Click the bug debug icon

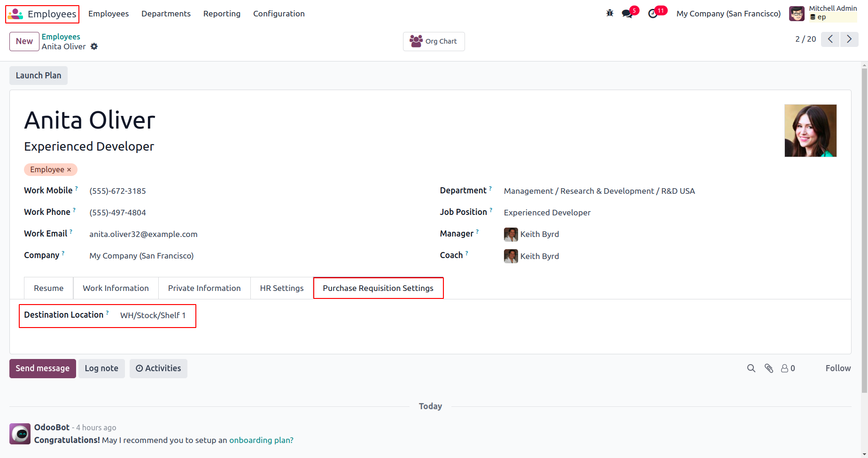pos(610,14)
